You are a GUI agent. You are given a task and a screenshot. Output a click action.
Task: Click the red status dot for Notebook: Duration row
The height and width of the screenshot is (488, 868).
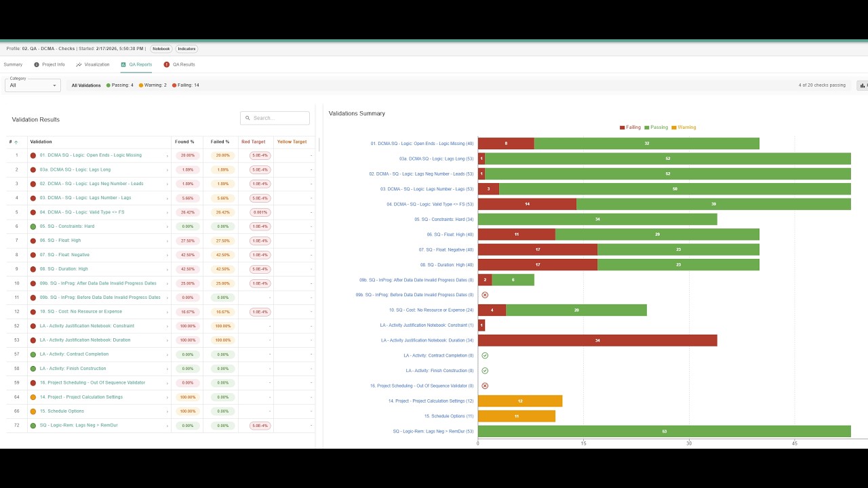coord(33,340)
